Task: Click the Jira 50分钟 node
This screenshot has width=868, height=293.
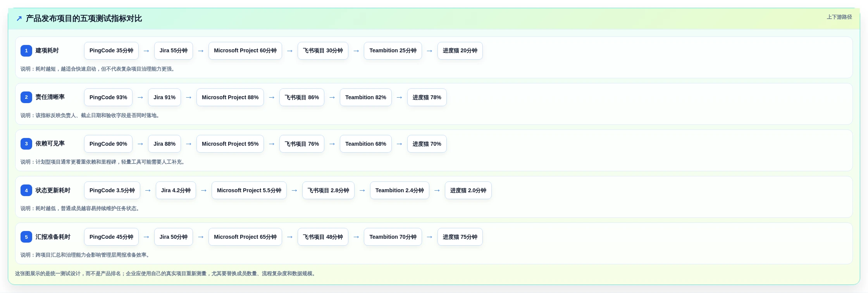Action: coord(174,237)
